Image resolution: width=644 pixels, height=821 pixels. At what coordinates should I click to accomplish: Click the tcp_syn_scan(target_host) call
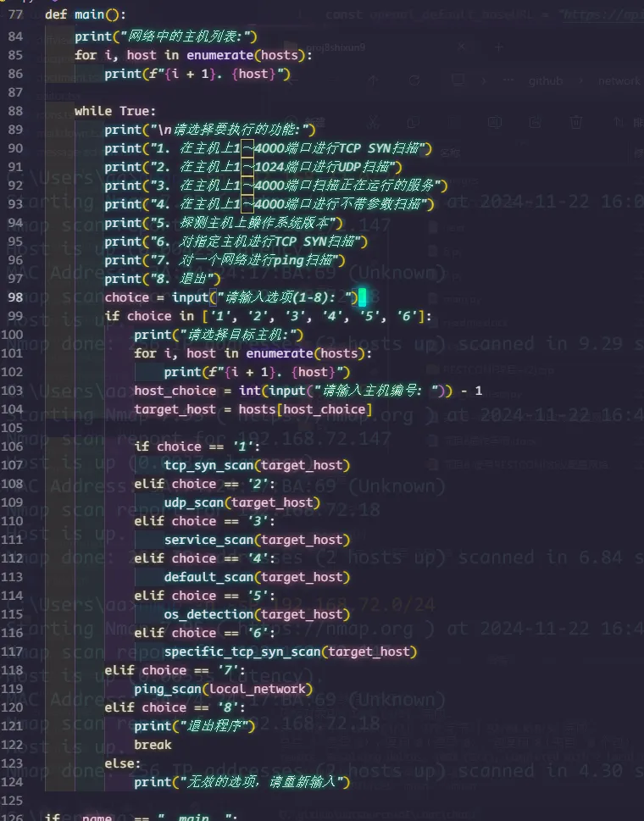point(257,465)
